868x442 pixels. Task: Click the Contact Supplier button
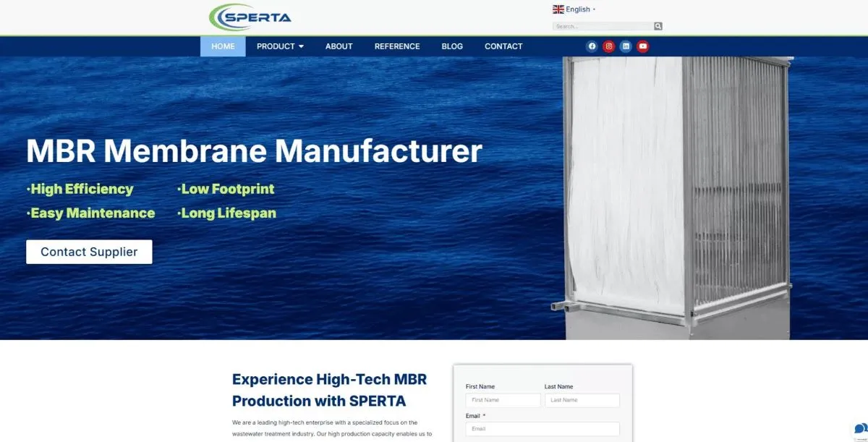[x=89, y=252]
